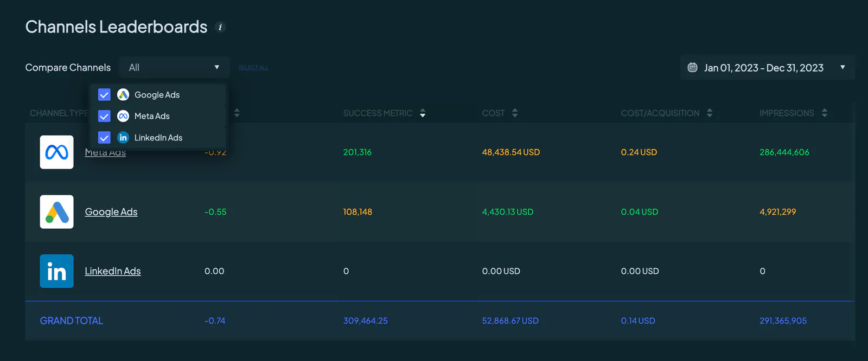Choose Google Ads option in the dropdown
The image size is (868, 361).
(157, 95)
